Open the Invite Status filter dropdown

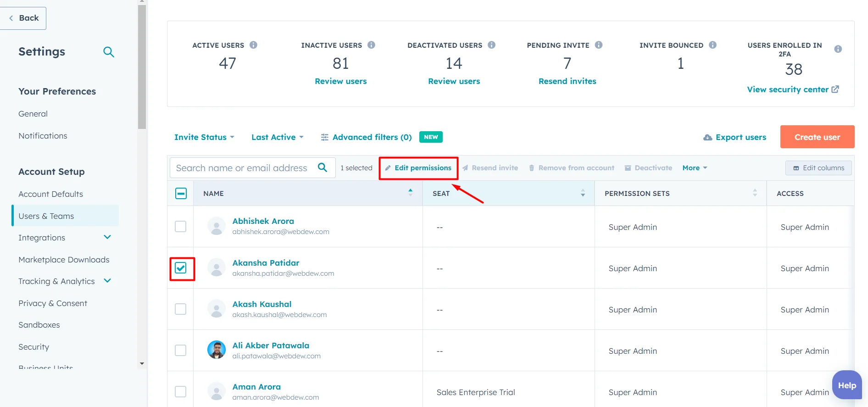[204, 137]
